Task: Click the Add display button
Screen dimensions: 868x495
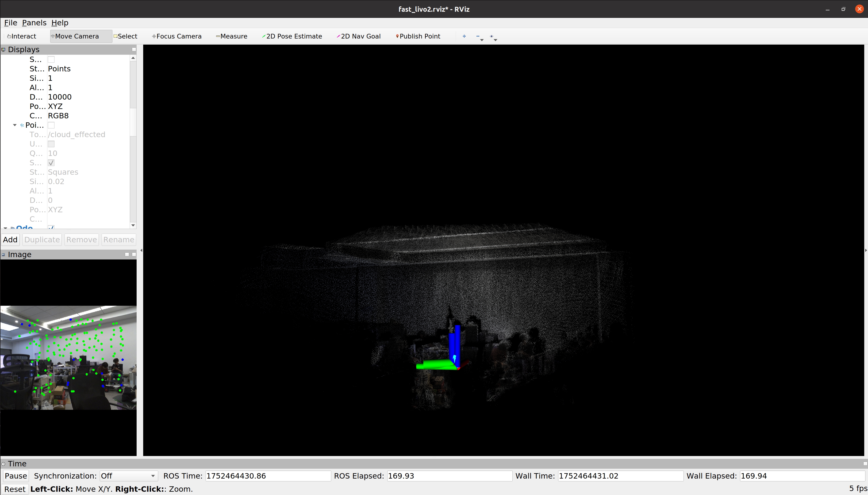Action: (10, 240)
